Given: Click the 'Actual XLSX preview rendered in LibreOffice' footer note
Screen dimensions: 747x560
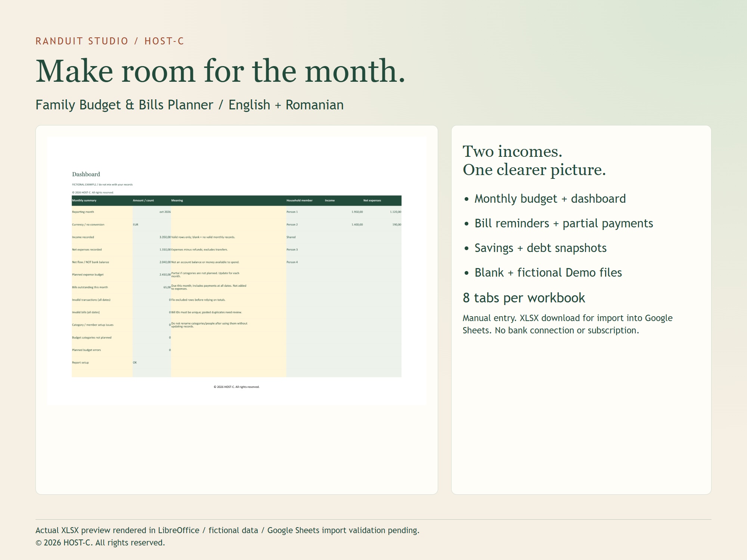Looking at the screenshot, I should (x=227, y=530).
